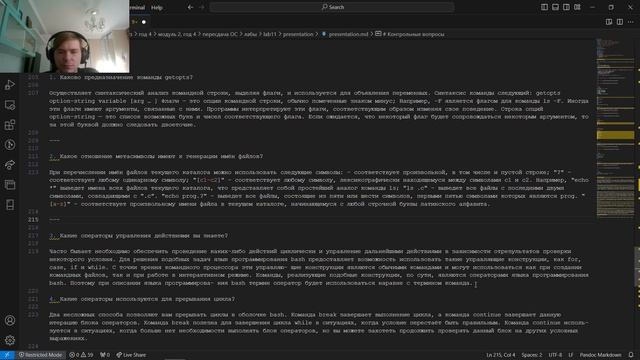Open the notifications bell
This screenshot has width=640, height=360.
[x=631, y=355]
